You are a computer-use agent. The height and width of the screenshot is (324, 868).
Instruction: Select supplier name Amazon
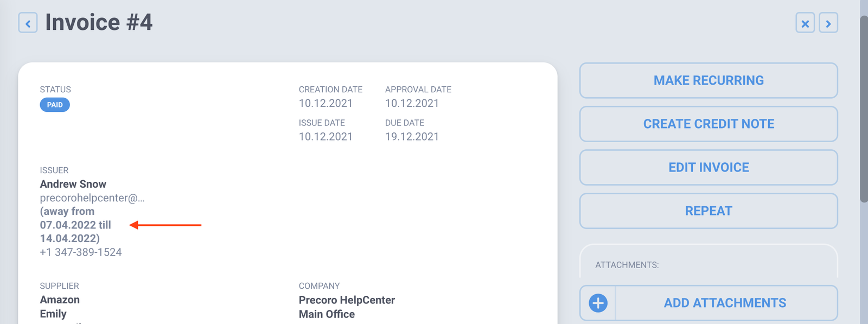pyautogui.click(x=60, y=300)
